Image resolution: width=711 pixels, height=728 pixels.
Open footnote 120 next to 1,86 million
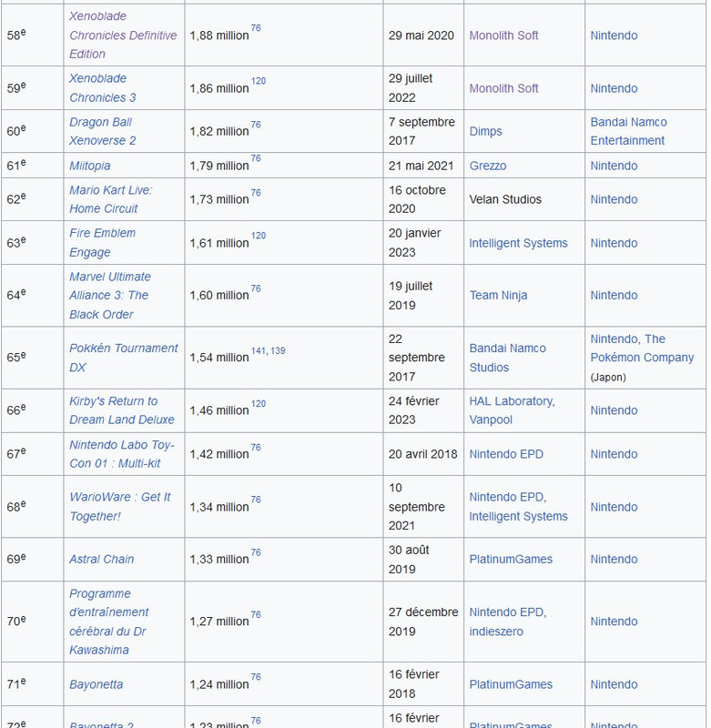(x=259, y=81)
